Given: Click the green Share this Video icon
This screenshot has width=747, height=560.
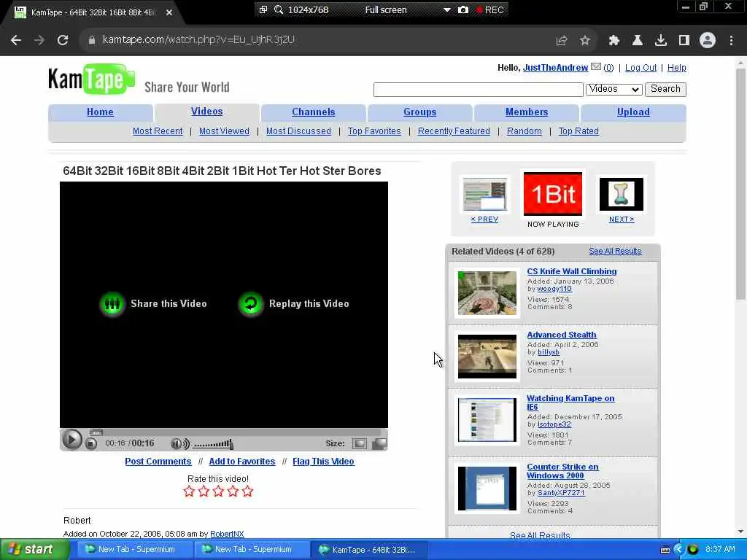Looking at the screenshot, I should 112,304.
